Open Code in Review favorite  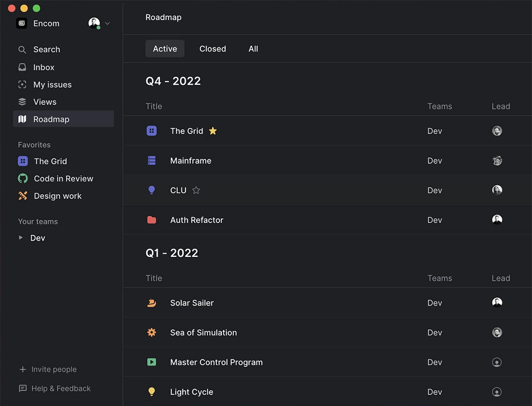coord(63,178)
